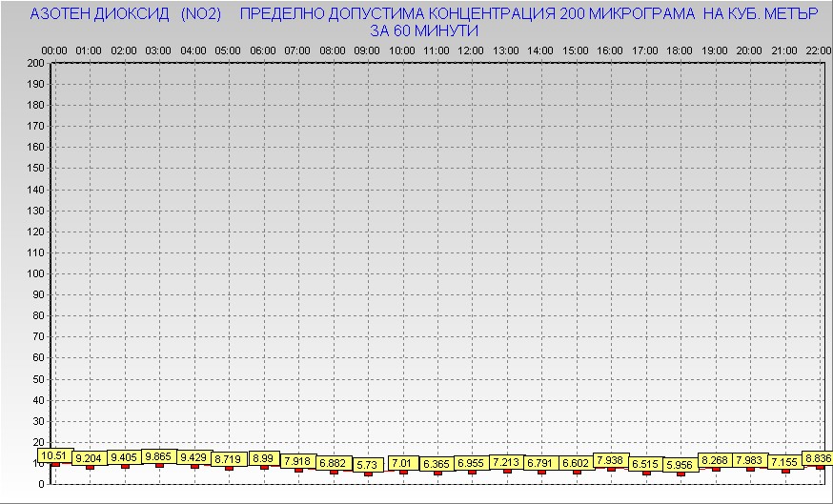Select the 06:00 time axis label
The height and width of the screenshot is (504, 833).
[263, 50]
